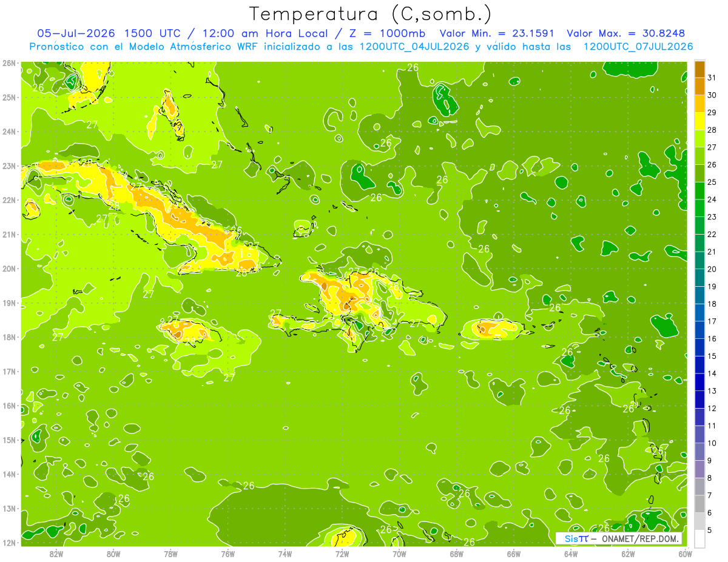The image size is (728, 562).
Task: Click the "25N" latitude label
Action: 8,98
